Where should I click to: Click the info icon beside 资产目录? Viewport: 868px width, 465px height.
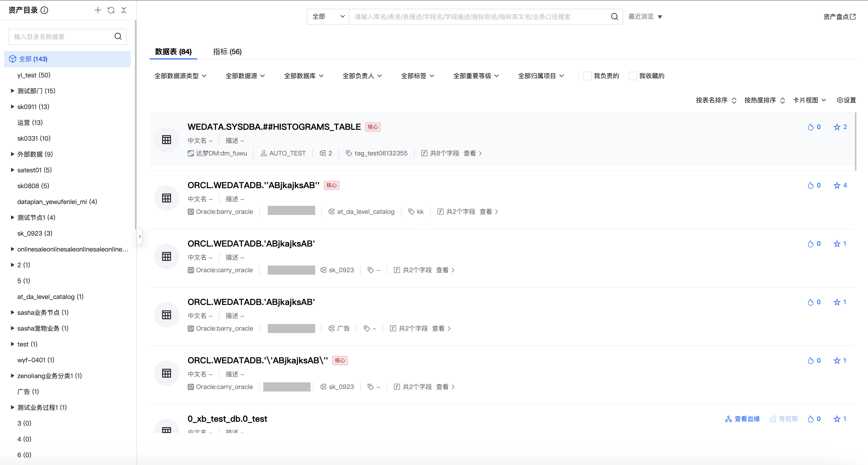(x=44, y=10)
